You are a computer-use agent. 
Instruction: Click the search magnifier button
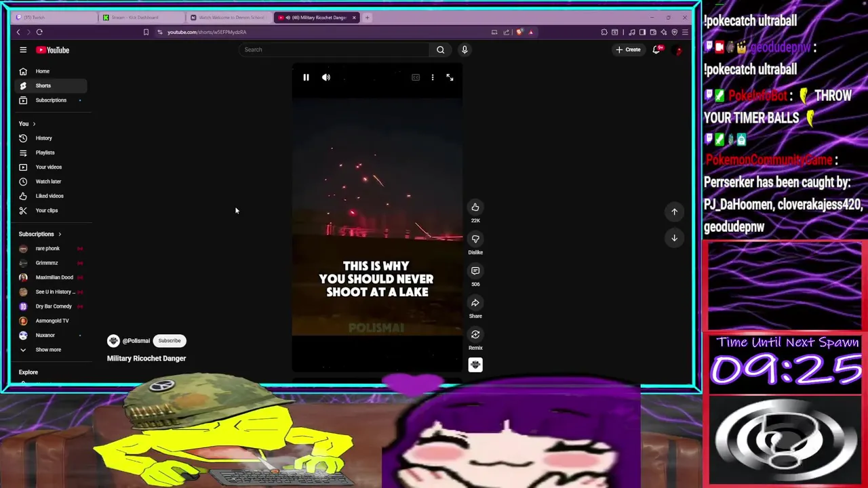click(x=440, y=49)
